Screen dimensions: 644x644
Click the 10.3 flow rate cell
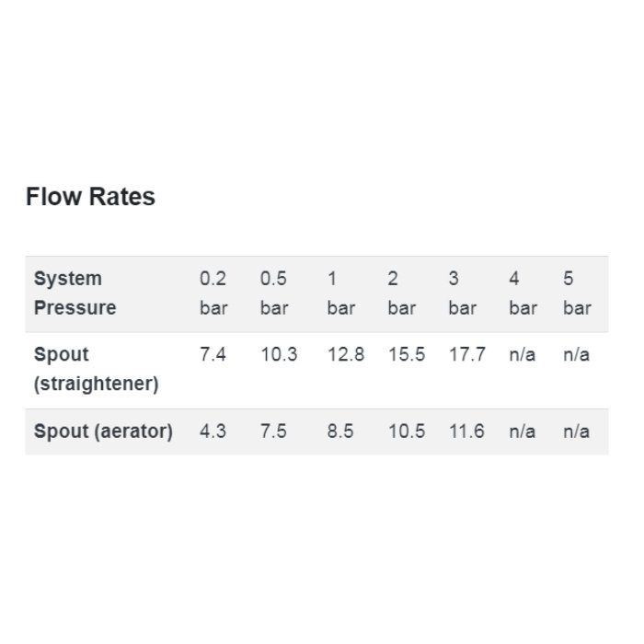tap(279, 354)
